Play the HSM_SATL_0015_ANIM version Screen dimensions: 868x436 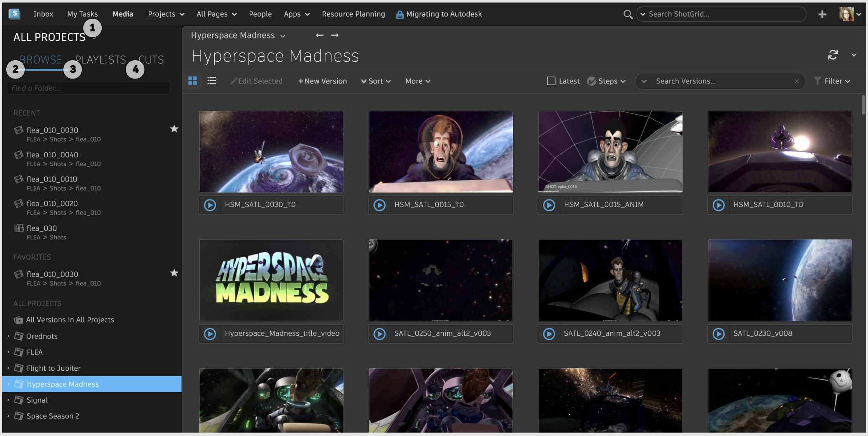[549, 205]
